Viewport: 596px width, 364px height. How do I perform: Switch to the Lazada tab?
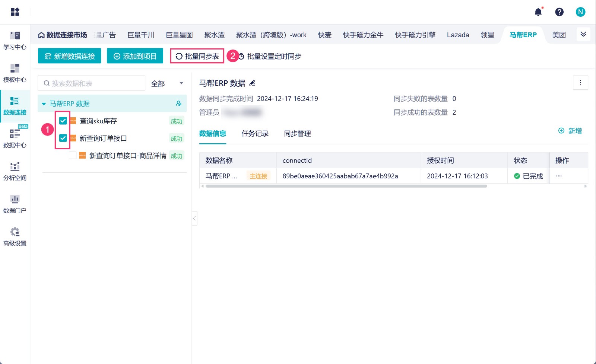coord(458,35)
